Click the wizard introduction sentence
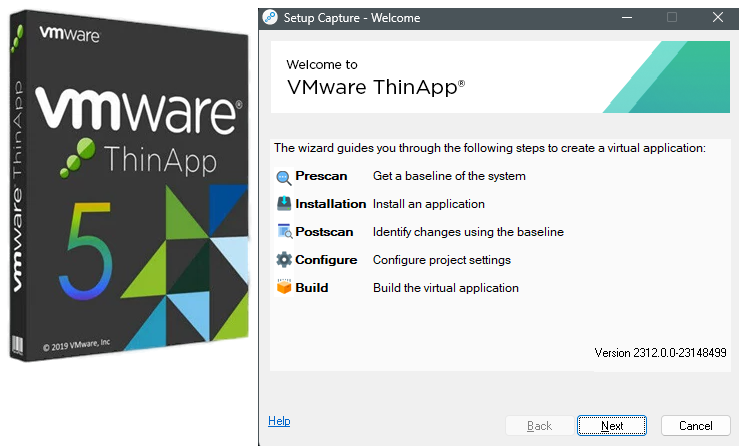739x446 pixels. click(490, 148)
